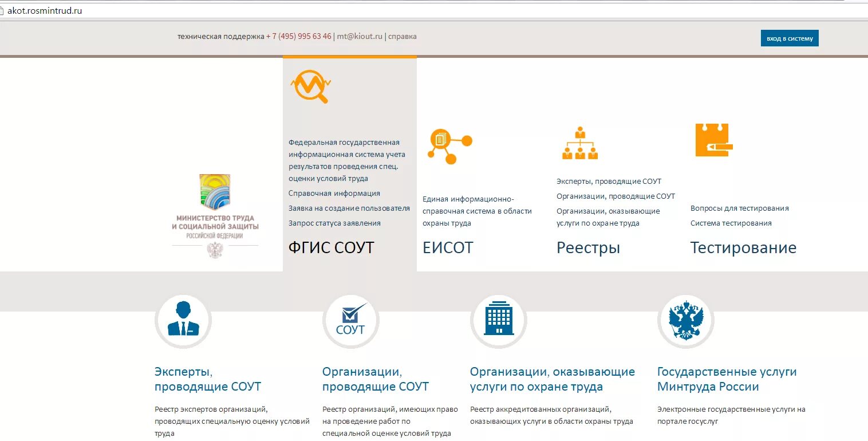Click the double-headed eagle circle icon
Viewport: 868px width, 441px height.
click(x=686, y=321)
